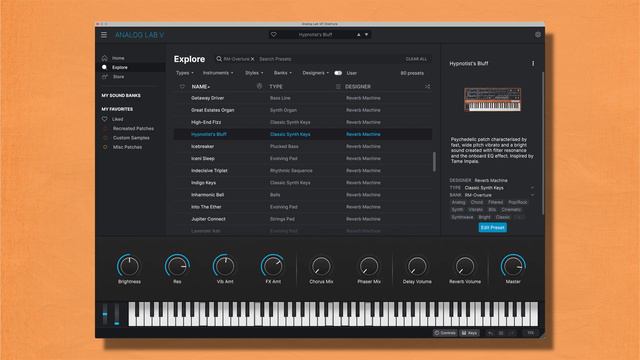
Task: Open the three-dot menu for Hypnotist's Bluff
Action: coord(533,64)
